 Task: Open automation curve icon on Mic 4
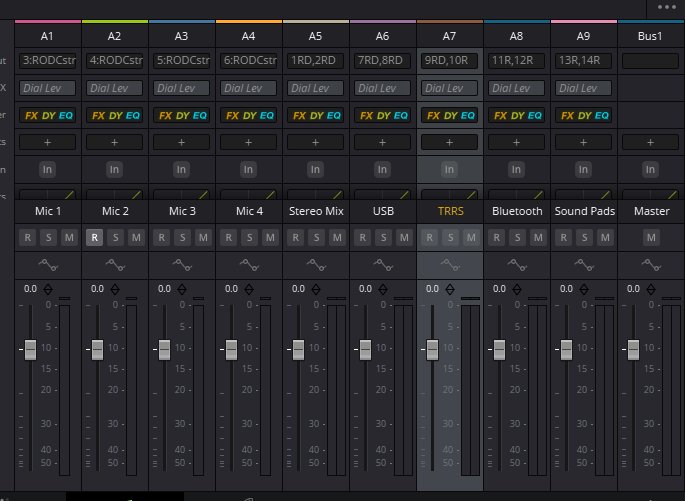(x=249, y=265)
